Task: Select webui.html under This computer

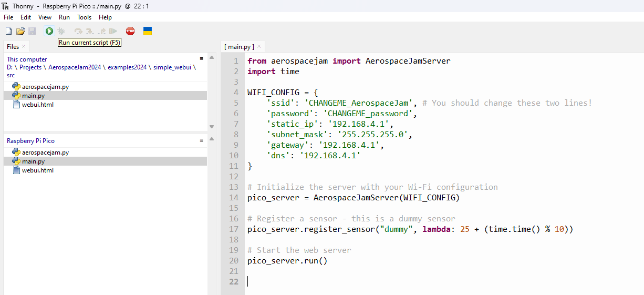Action: click(37, 104)
